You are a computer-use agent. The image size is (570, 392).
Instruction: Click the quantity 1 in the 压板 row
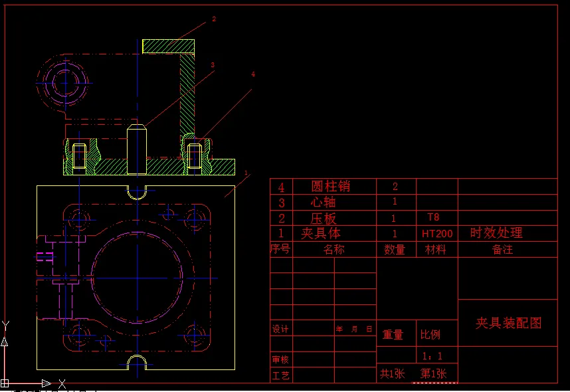(x=393, y=218)
